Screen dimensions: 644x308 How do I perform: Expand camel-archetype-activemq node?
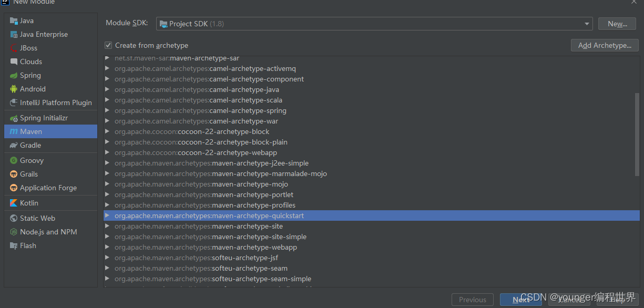(108, 68)
